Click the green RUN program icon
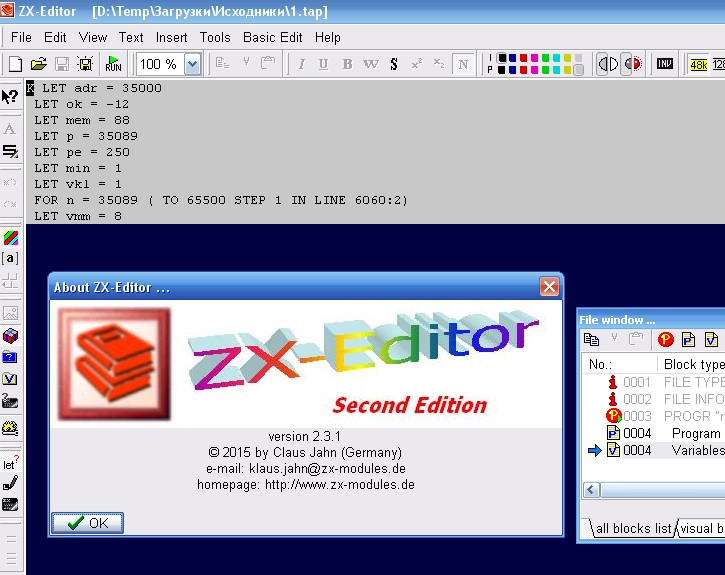The height and width of the screenshot is (575, 725). point(113,64)
